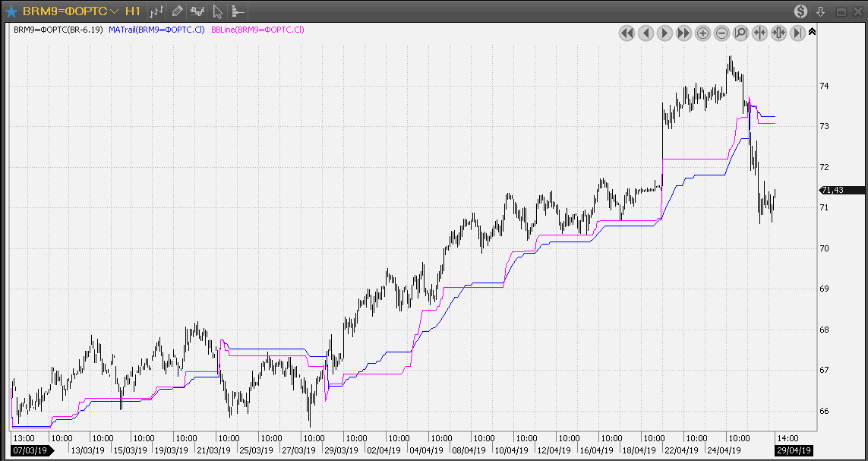This screenshot has width=868, height=461.
Task: Collapse navigation panel with double chevron
Action: coord(812,32)
